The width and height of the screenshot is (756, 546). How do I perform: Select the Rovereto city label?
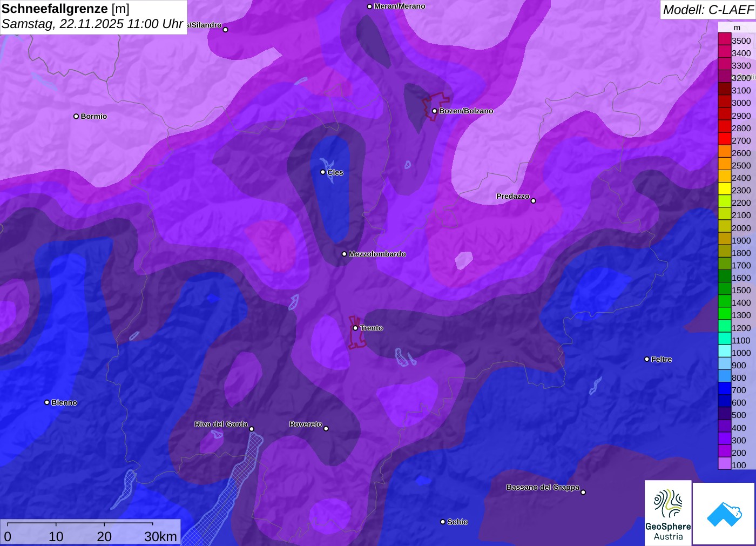(x=306, y=424)
